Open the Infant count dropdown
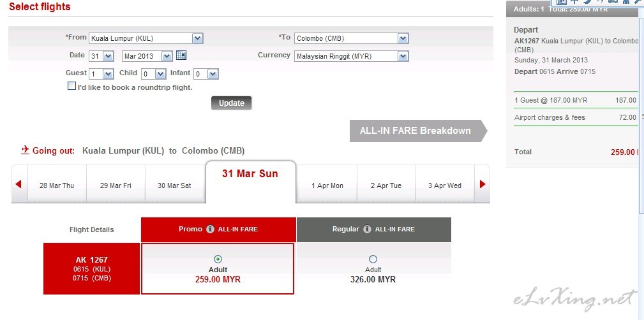644x320 pixels. (206, 74)
